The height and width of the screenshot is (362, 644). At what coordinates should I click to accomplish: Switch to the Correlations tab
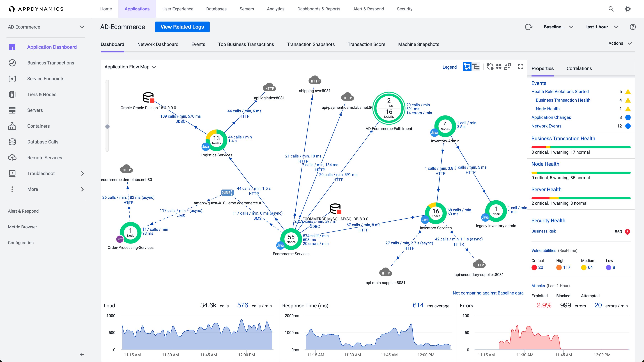[x=579, y=68]
